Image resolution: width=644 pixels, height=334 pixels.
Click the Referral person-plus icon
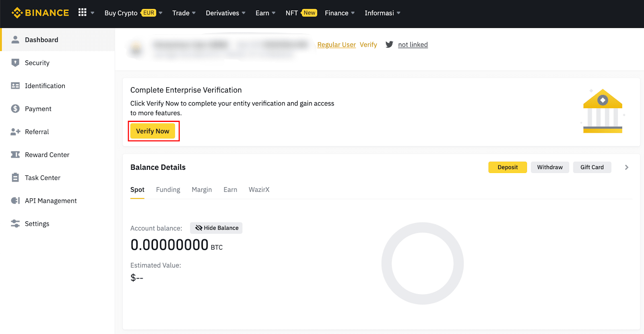[x=15, y=132]
